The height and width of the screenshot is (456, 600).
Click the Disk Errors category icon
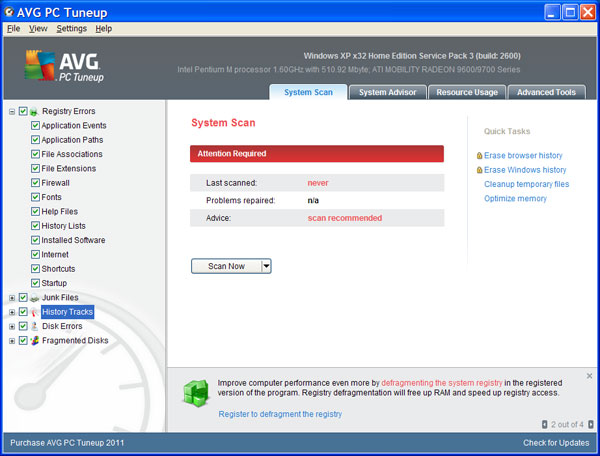pos(34,326)
